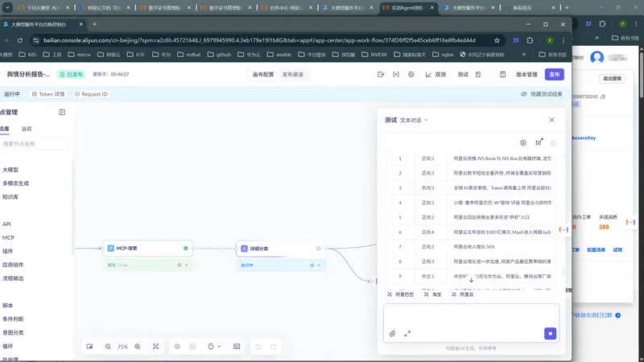Zoom in the canvas with plus magnifier

138,347
